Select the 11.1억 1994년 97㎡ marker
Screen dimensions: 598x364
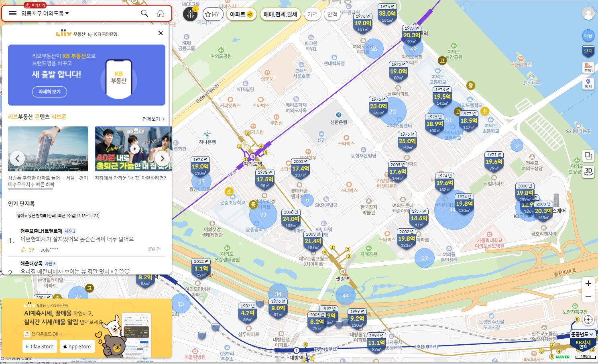376,342
